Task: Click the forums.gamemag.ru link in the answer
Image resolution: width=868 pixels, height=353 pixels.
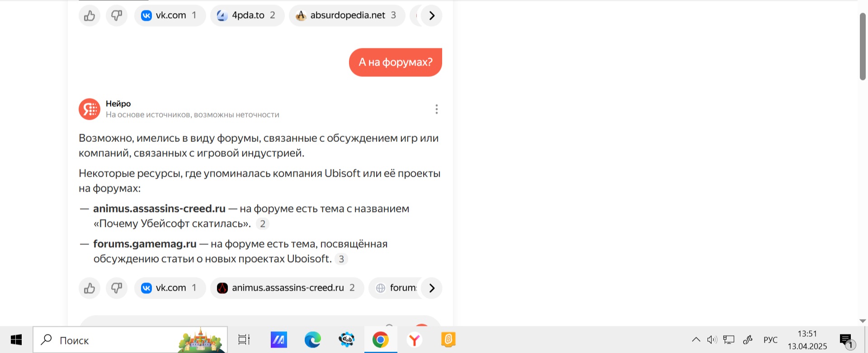Action: 145,244
